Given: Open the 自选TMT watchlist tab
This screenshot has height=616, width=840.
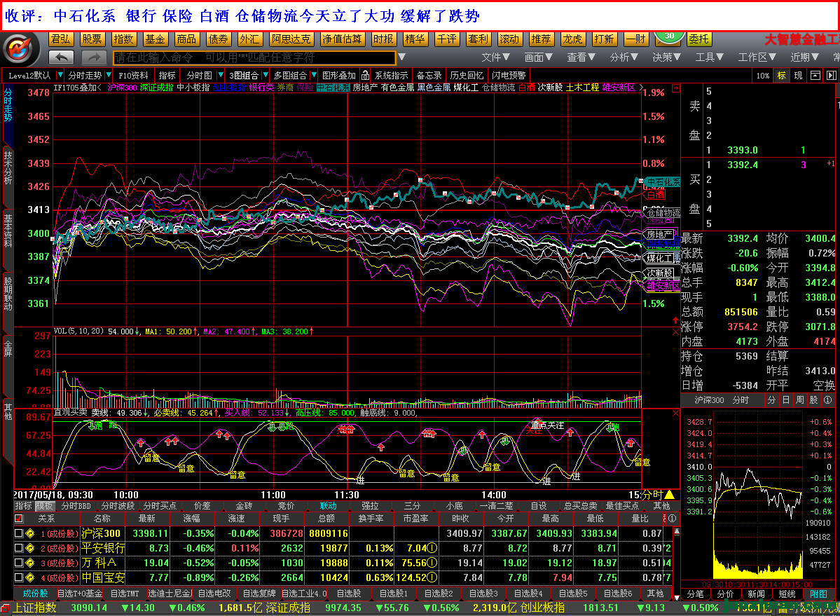Looking at the screenshot, I should coord(124,594).
